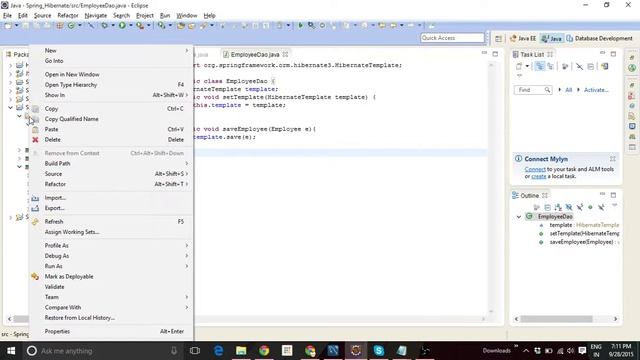Maximize the Task List view
This screenshot has height=360, width=640.
pos(613,53)
